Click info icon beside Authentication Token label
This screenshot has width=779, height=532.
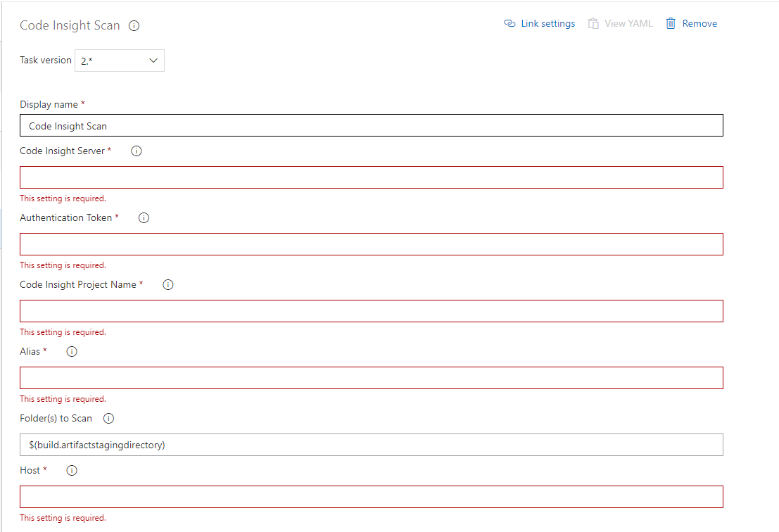pos(144,218)
